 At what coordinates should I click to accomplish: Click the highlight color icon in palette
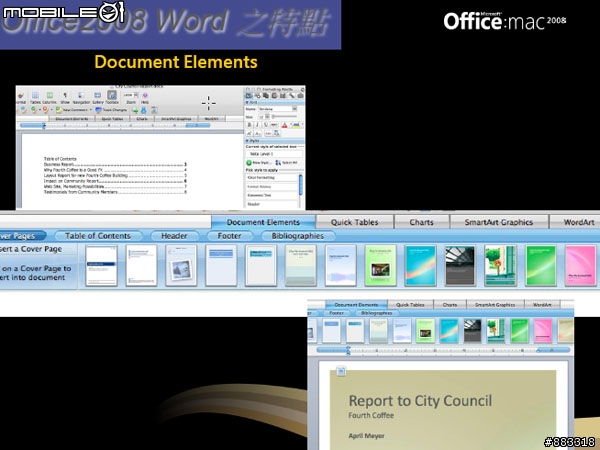pos(296,125)
